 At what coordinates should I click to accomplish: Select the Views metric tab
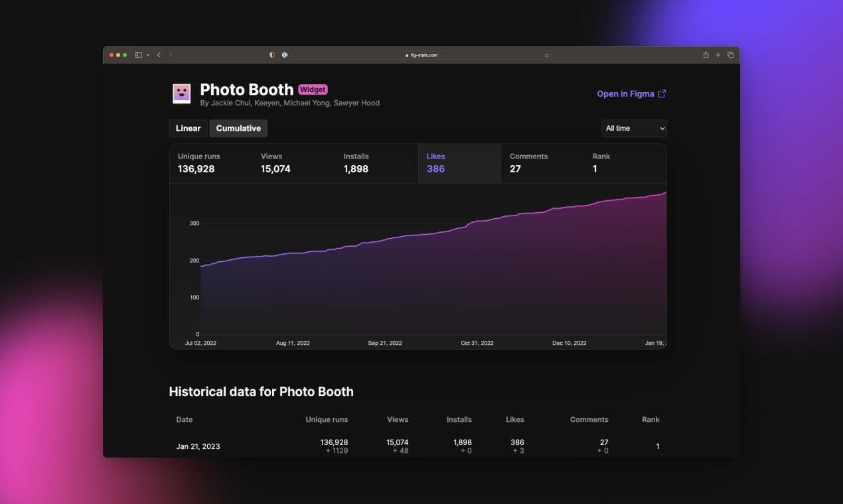(294, 163)
